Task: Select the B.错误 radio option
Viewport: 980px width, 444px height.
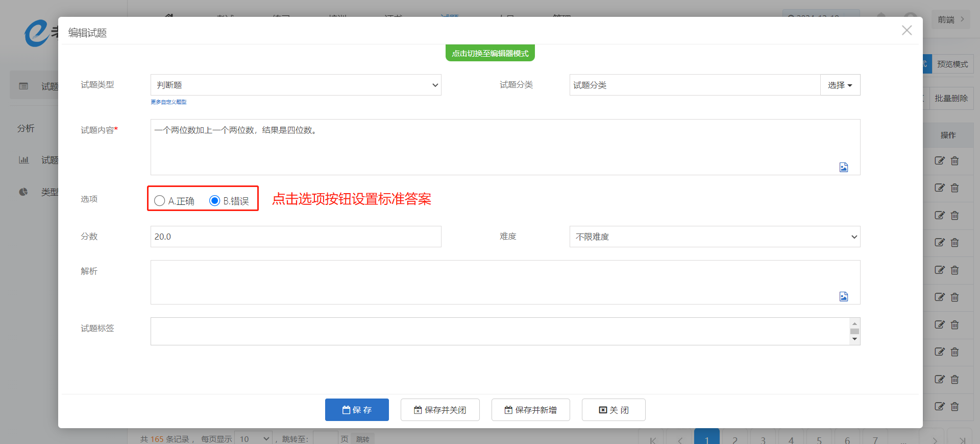Action: [215, 201]
